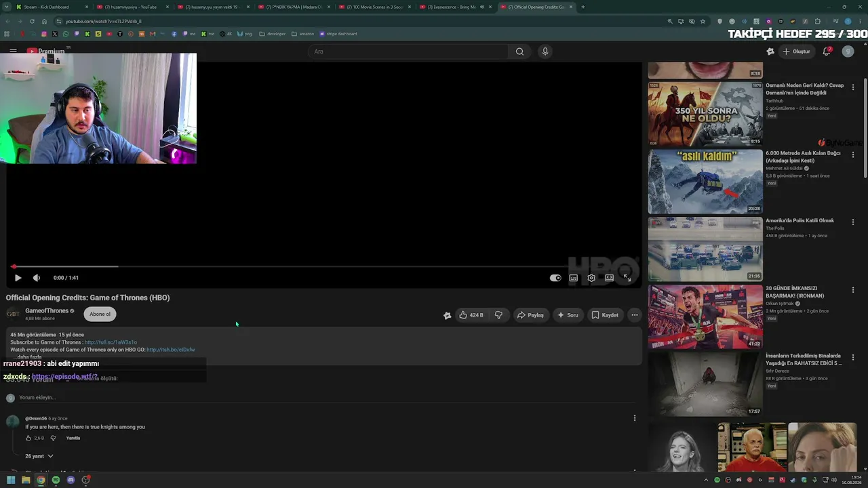This screenshot has height=488, width=868.
Task: Open the WhatsApp bookmark icon
Action: coord(66,34)
